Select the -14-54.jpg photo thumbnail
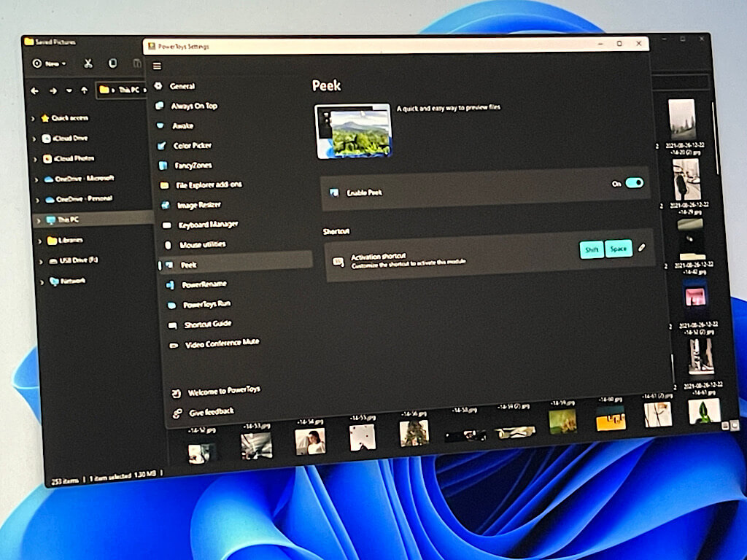This screenshot has height=560, width=747. 310,441
